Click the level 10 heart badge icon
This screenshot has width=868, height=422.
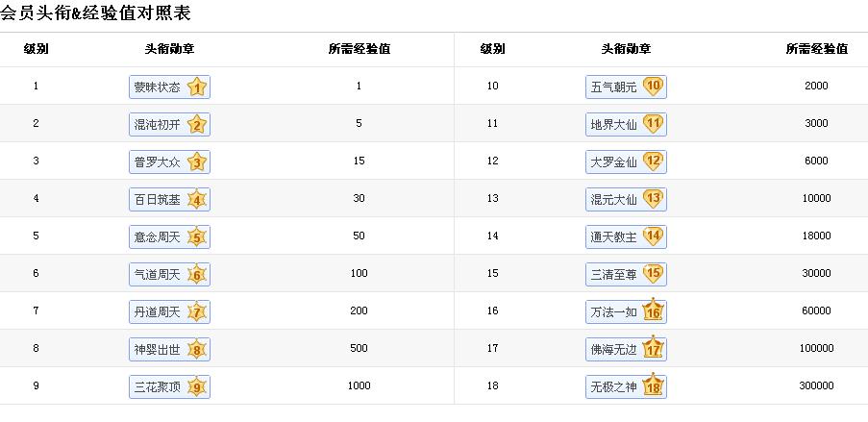click(x=654, y=87)
